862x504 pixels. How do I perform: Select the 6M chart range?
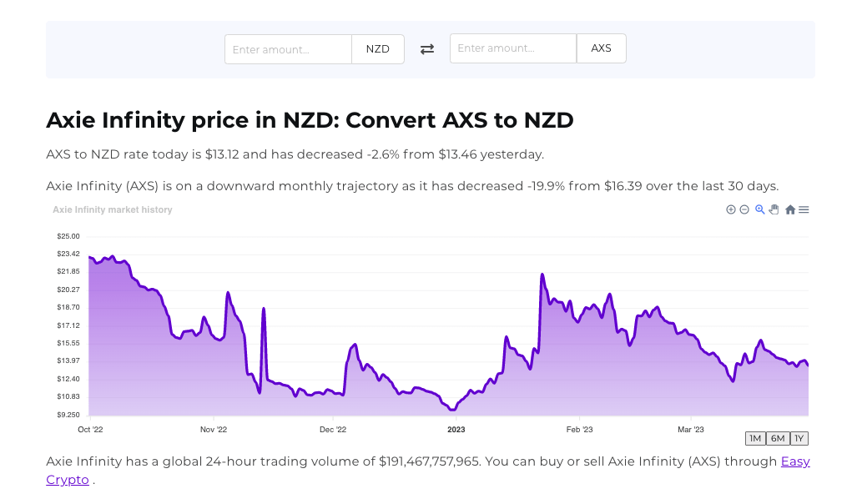click(778, 438)
